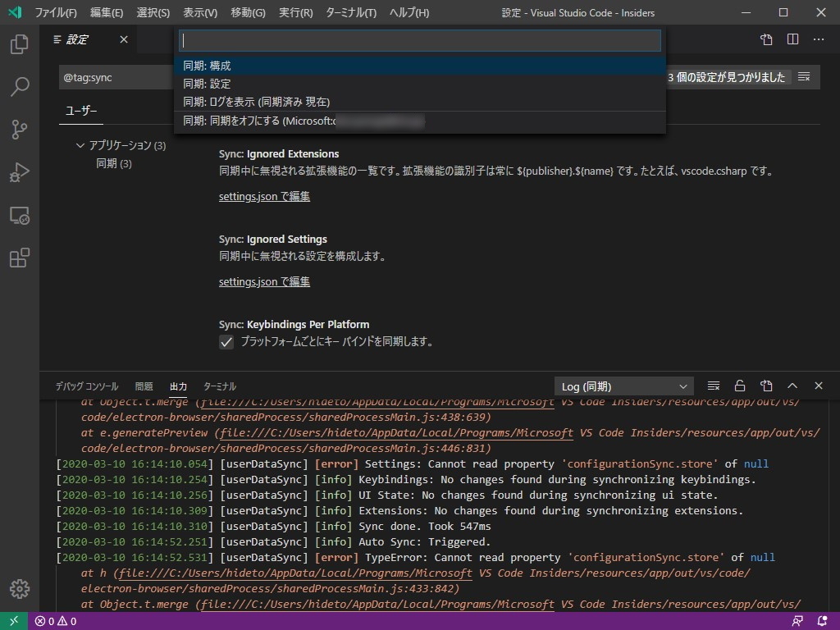
Task: Toggle output scroll lock
Action: [x=740, y=386]
